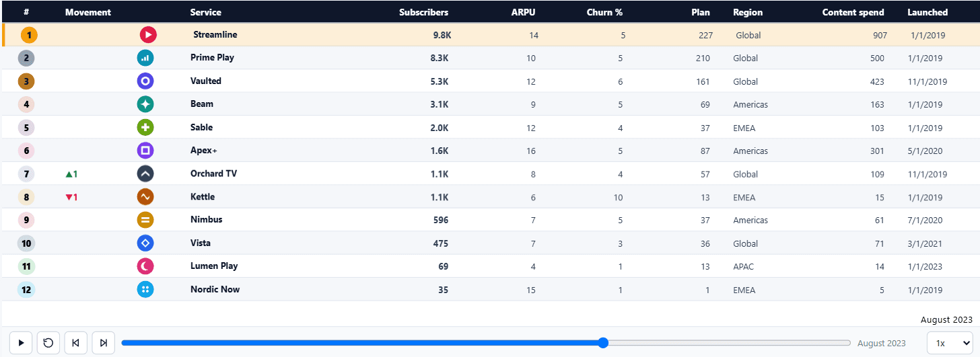
Task: Restart the animation with the reset button
Action: tap(48, 343)
